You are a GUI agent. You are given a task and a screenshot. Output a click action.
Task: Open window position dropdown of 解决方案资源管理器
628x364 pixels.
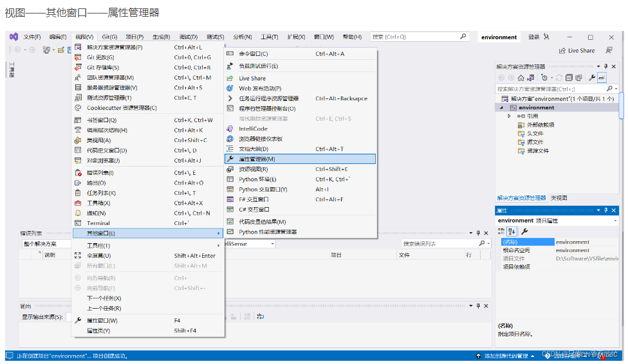(598, 66)
